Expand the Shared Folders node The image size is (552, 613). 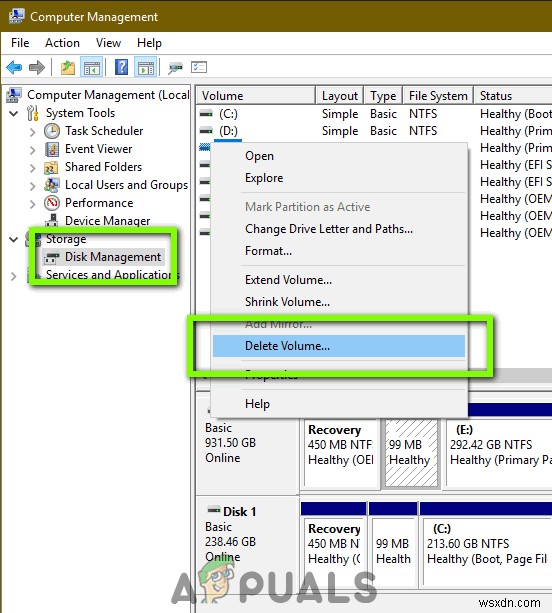(32, 168)
